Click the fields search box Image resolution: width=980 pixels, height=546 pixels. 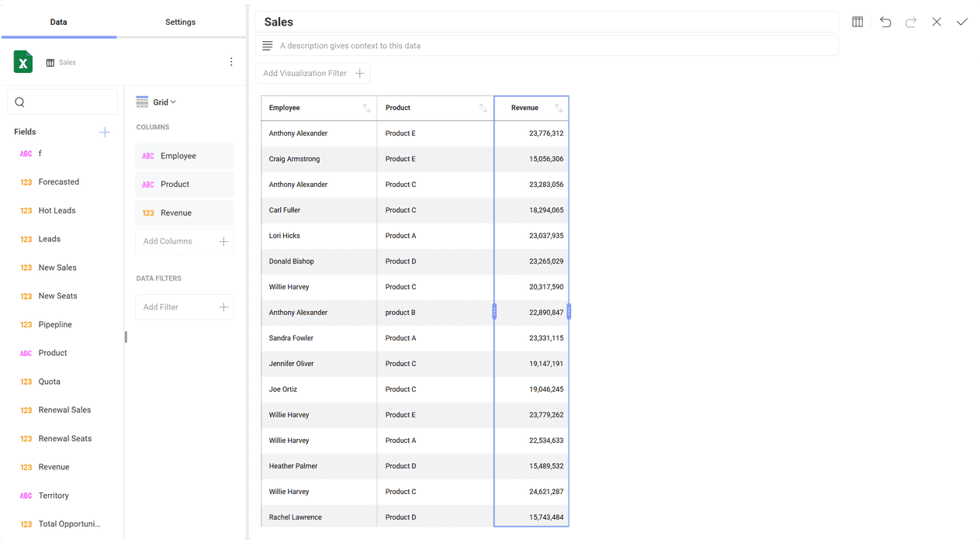(x=62, y=102)
